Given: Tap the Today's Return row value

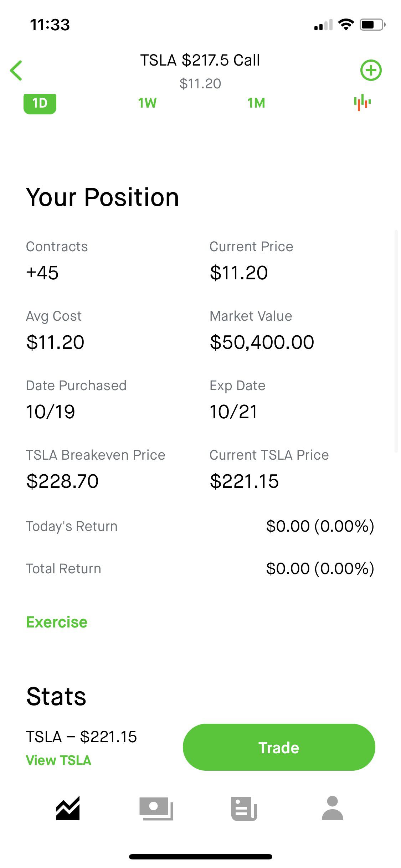Looking at the screenshot, I should (x=320, y=526).
